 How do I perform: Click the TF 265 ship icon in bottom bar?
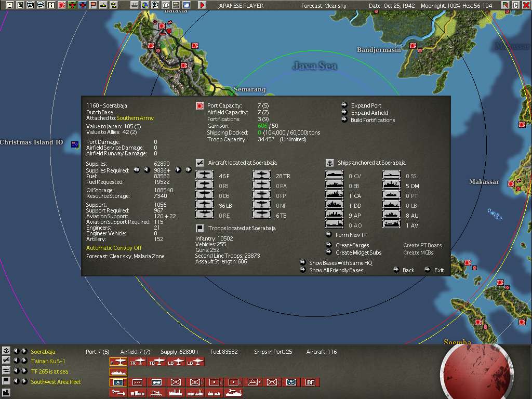(118, 372)
